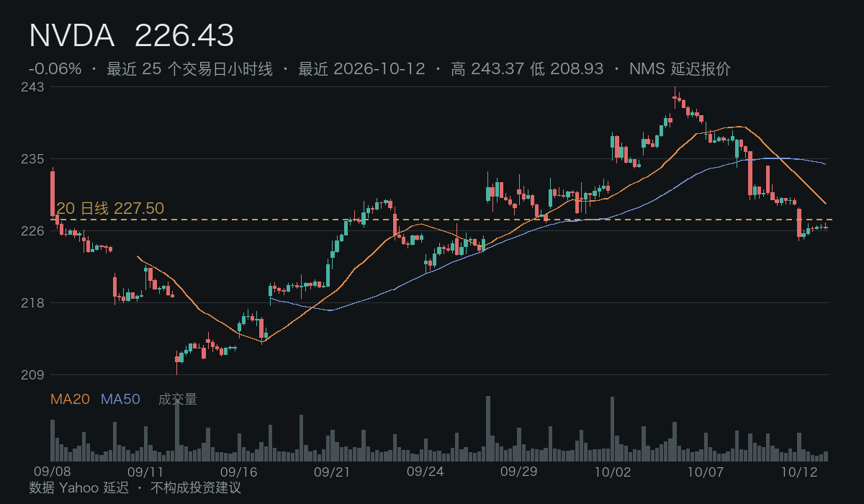Click the 209 y-axis label
The image size is (864, 504).
coord(33,375)
